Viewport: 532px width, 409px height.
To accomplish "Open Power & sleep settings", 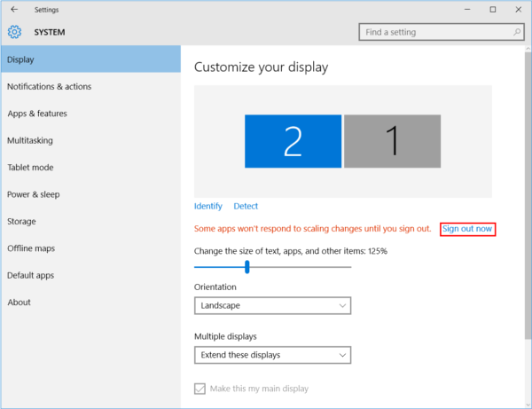I will [x=91, y=194].
